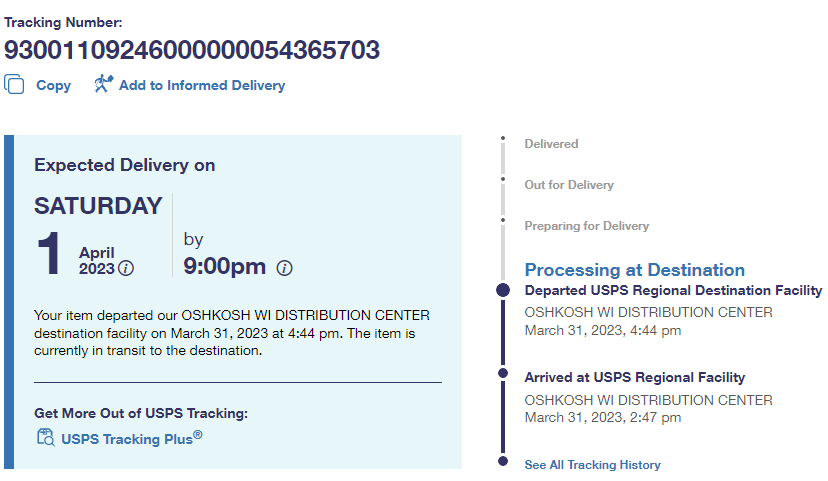Click the Copy text link
Screen dimensions: 828x481
(x=53, y=86)
